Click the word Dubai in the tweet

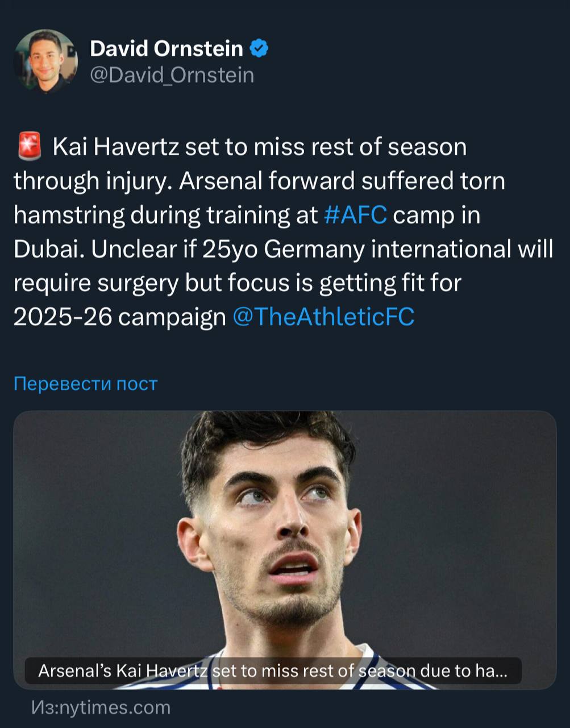(x=48, y=249)
